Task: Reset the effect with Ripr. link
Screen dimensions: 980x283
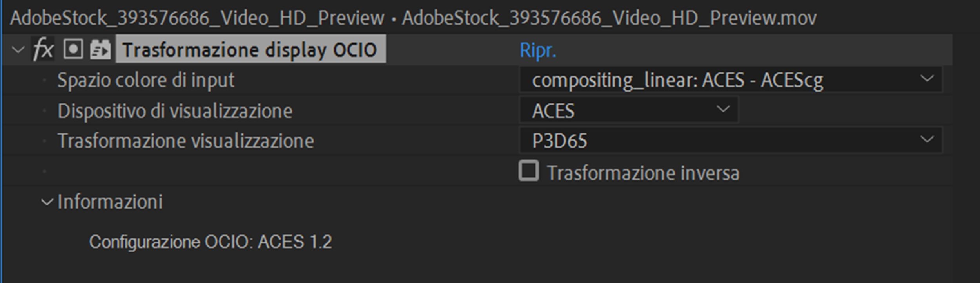Action: (x=537, y=50)
